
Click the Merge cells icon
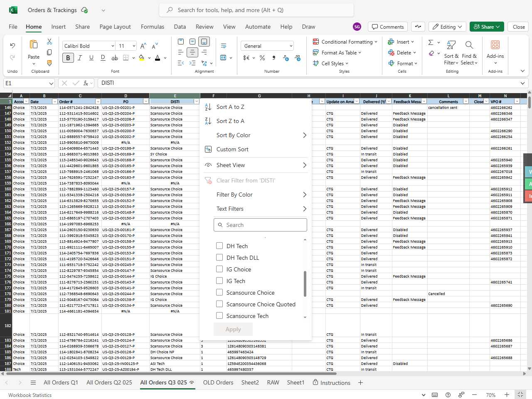click(x=223, y=58)
